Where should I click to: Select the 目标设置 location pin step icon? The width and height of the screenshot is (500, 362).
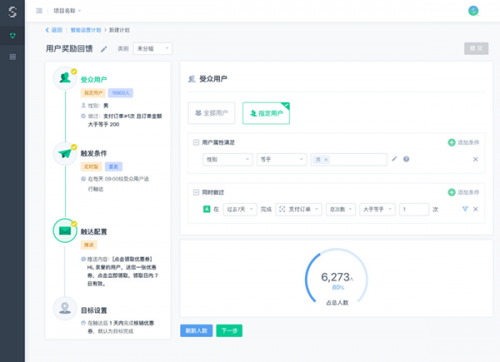click(65, 308)
